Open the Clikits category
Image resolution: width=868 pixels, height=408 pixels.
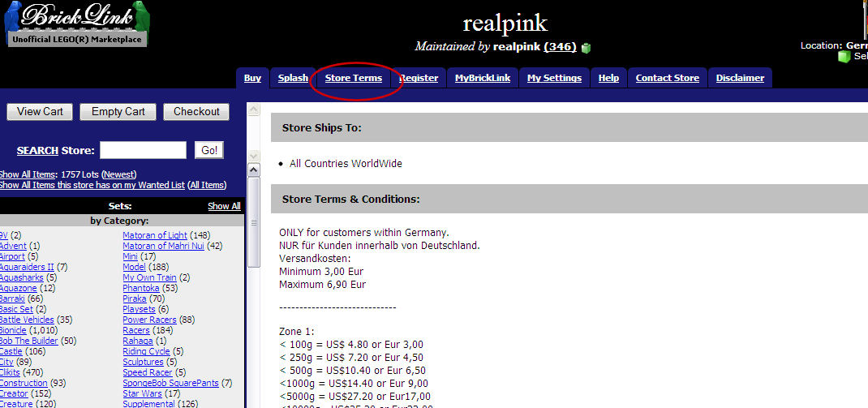tap(10, 372)
